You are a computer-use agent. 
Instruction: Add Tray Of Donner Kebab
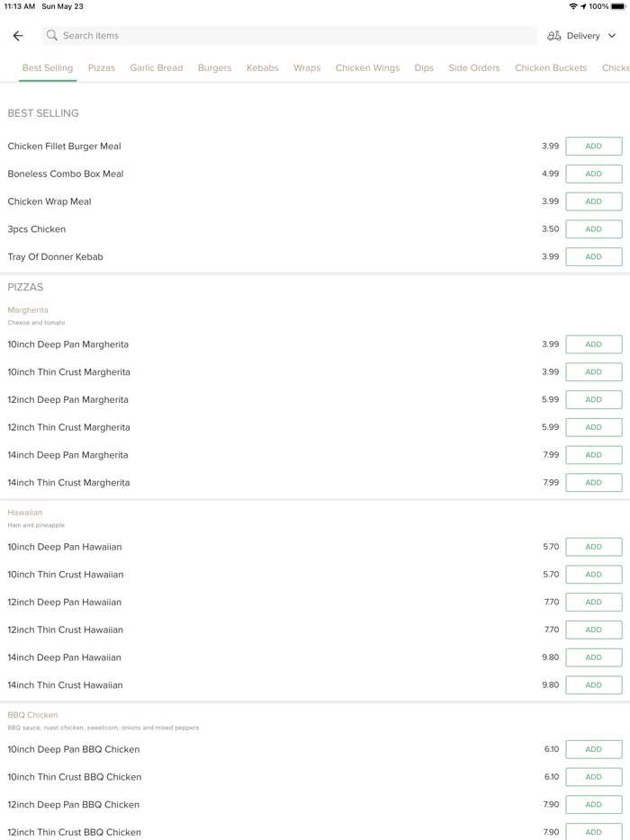coord(593,257)
